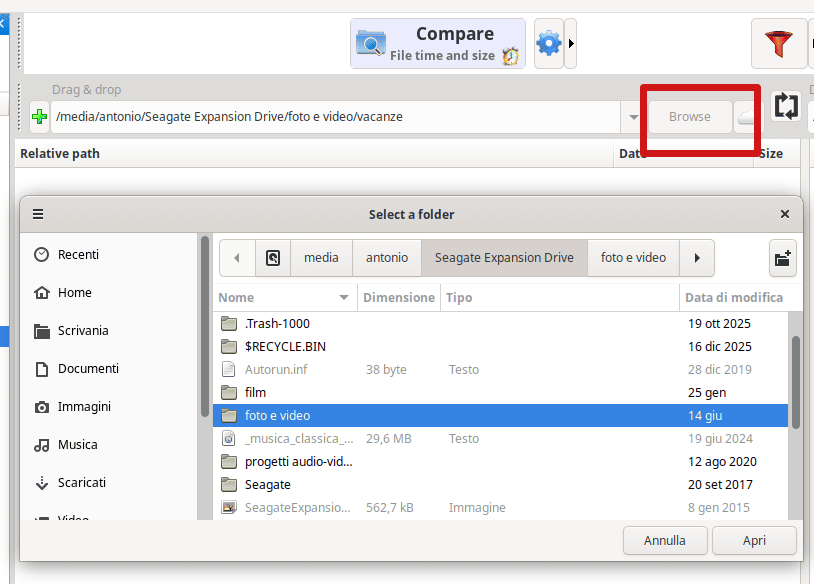Click the Browse button
This screenshot has width=814, height=584.
[689, 117]
